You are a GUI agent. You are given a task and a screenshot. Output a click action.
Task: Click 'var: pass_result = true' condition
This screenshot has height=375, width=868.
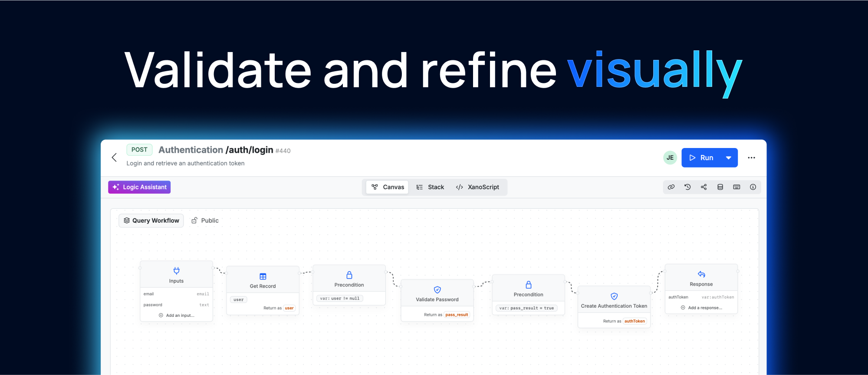[x=526, y=308]
